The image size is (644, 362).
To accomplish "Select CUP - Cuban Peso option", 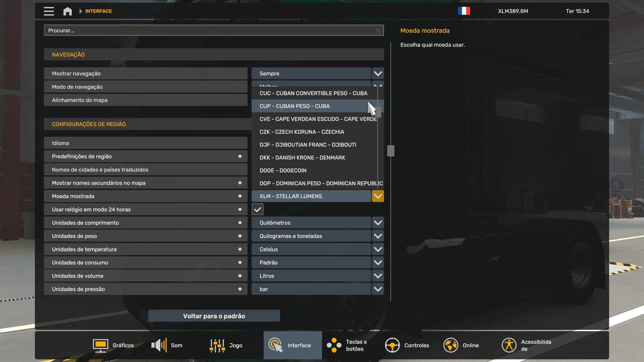I will point(294,106).
